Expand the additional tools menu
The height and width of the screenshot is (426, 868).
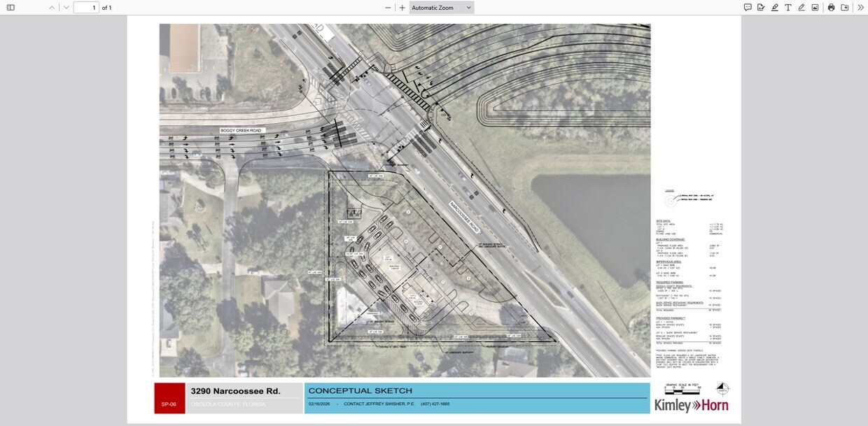coord(860,8)
